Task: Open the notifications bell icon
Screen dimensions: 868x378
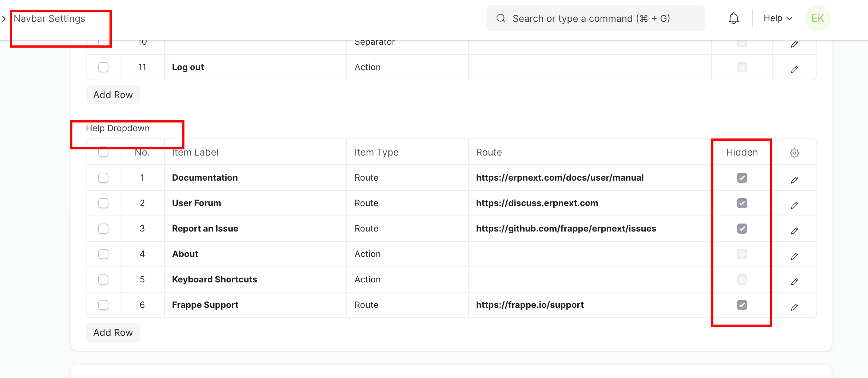Action: coord(733,18)
